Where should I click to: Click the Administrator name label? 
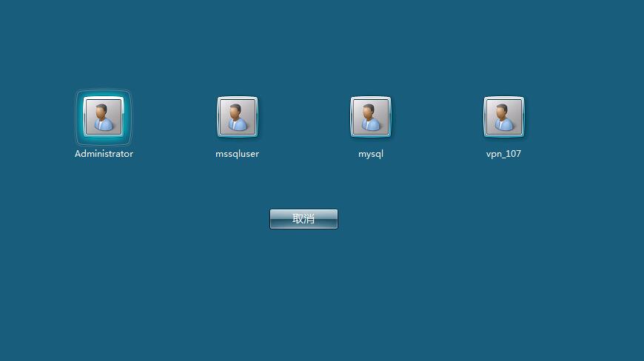point(104,154)
